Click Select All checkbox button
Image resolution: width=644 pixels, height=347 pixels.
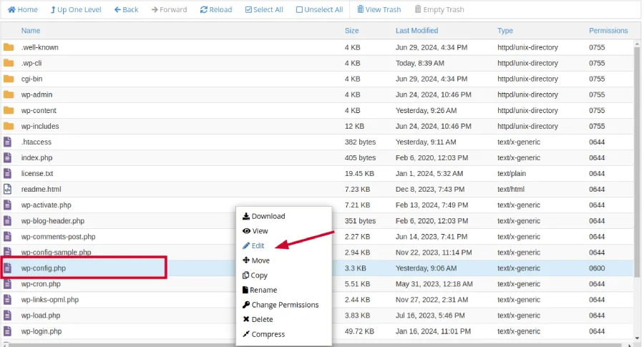point(264,9)
